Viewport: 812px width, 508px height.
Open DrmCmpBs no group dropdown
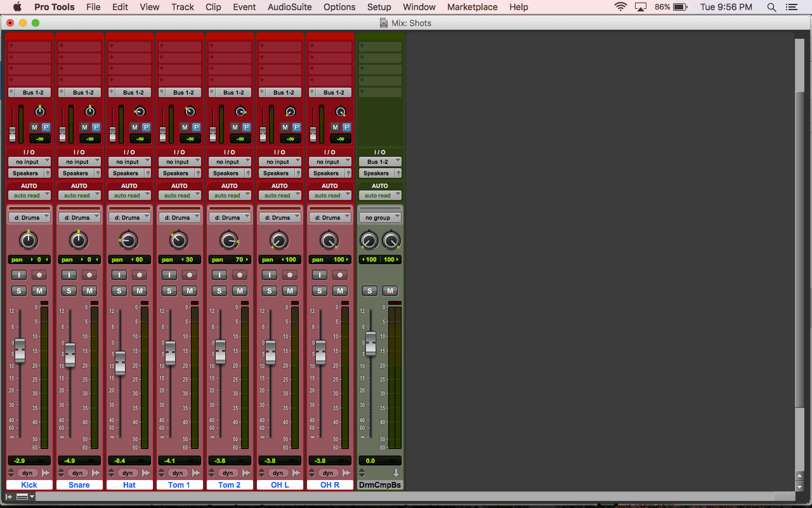pos(380,218)
